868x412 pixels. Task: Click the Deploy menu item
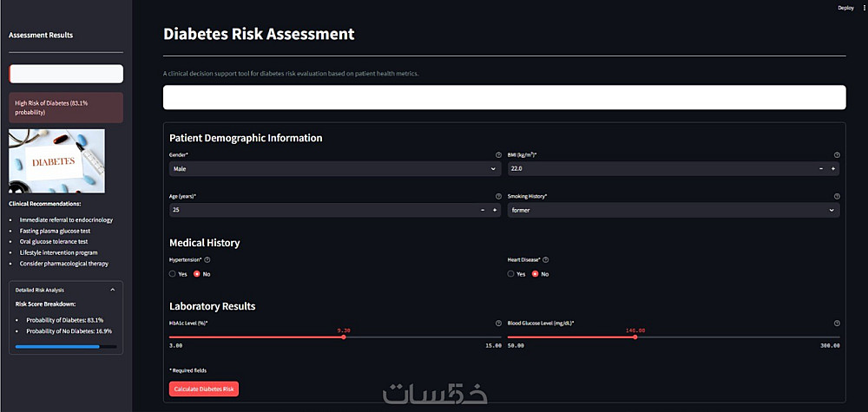[845, 8]
